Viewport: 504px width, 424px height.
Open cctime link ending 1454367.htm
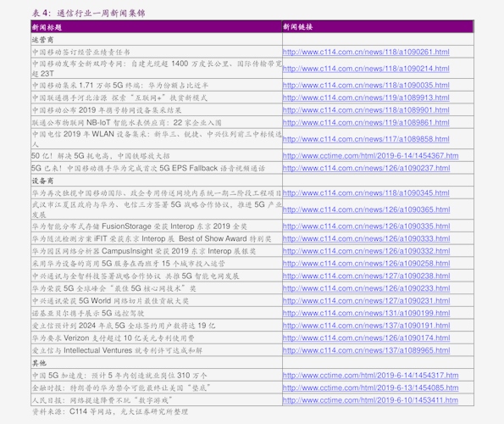371,156
